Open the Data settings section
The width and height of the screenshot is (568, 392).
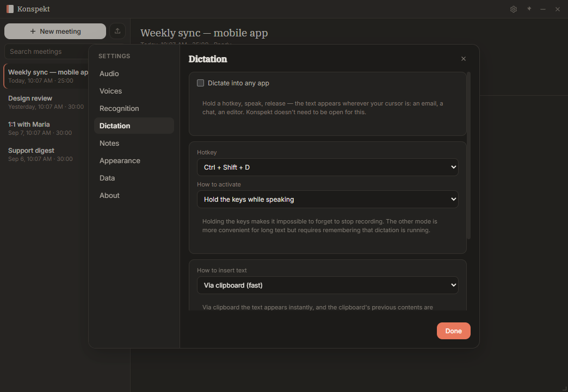[x=134, y=178]
